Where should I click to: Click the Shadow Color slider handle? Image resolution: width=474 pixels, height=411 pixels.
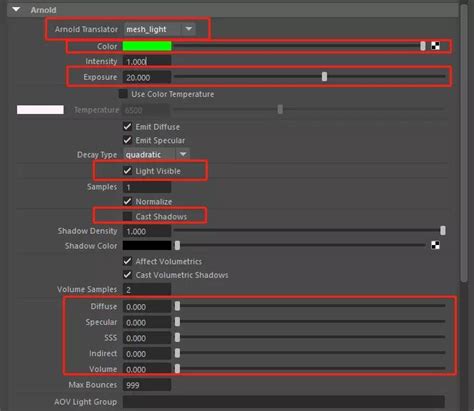177,246
